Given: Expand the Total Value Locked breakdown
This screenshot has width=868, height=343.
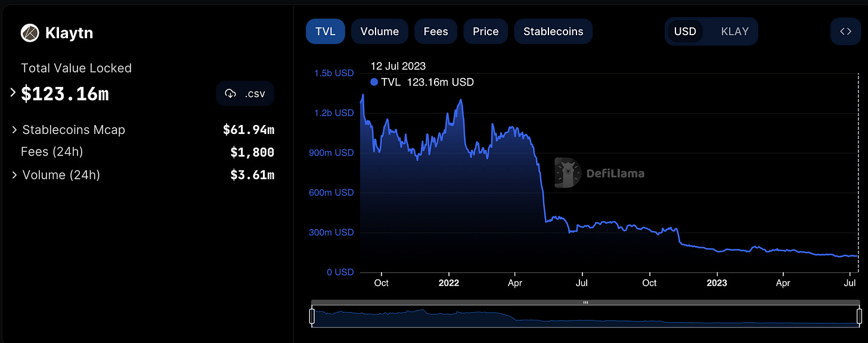Looking at the screenshot, I should pos(13,93).
